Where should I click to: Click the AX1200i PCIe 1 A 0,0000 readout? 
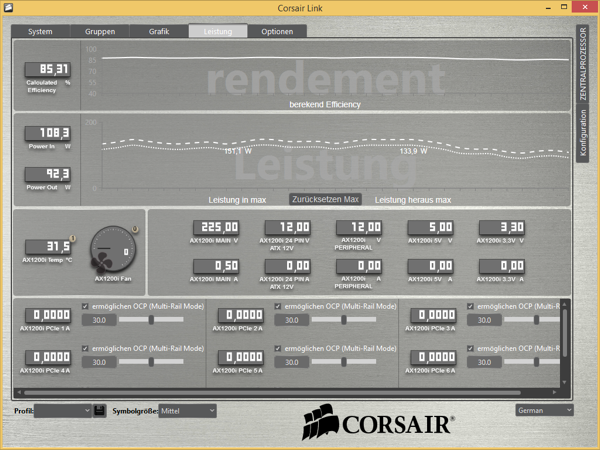click(48, 315)
